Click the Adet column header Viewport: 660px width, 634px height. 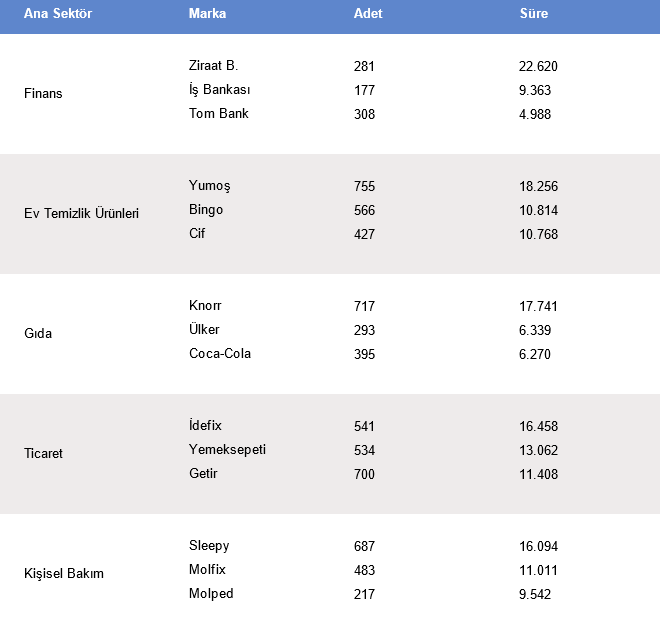[368, 14]
